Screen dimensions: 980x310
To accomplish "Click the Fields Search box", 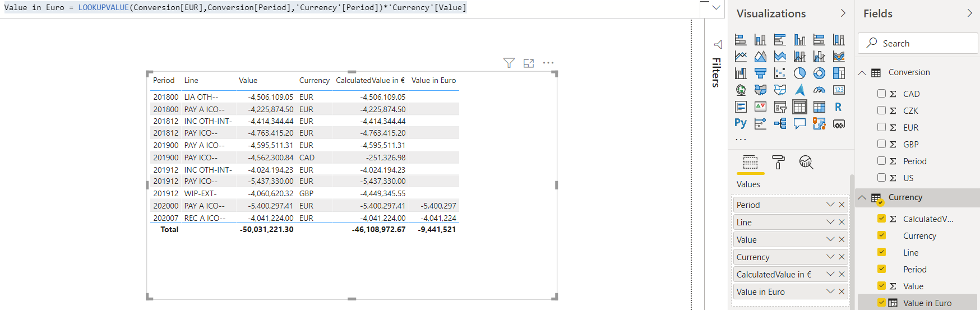I will tap(918, 43).
